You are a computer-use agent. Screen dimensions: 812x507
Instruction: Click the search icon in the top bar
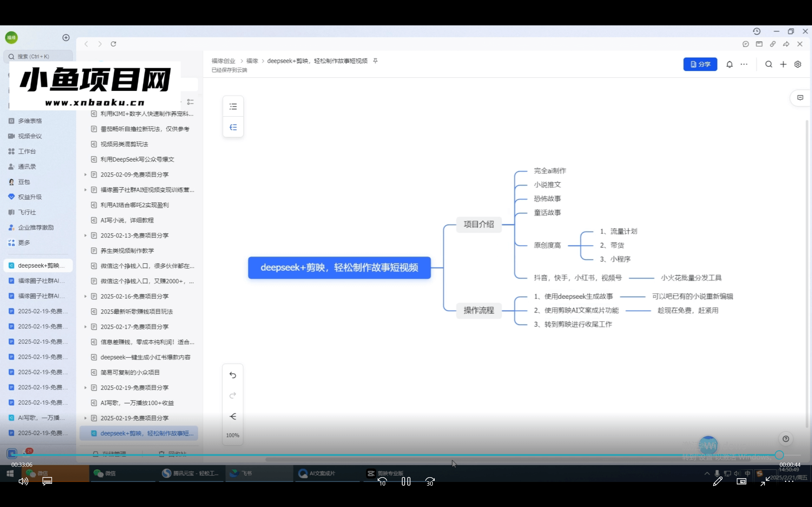[769, 64]
